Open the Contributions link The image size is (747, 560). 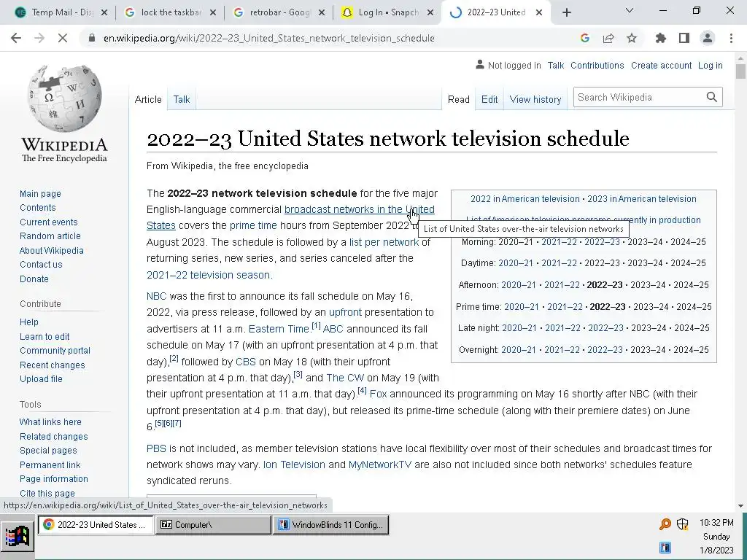coord(597,66)
